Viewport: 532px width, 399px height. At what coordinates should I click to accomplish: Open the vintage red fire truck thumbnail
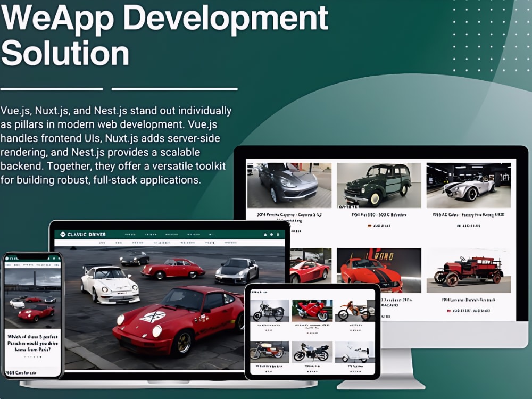(469, 270)
